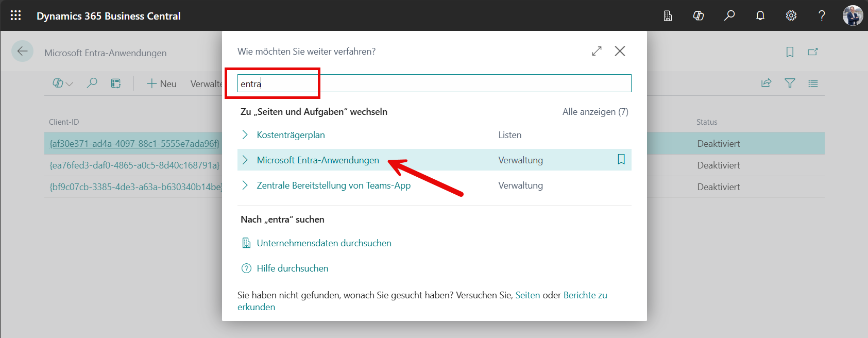The height and width of the screenshot is (338, 868).
Task: Go back with the left arrow button
Action: 22,51
